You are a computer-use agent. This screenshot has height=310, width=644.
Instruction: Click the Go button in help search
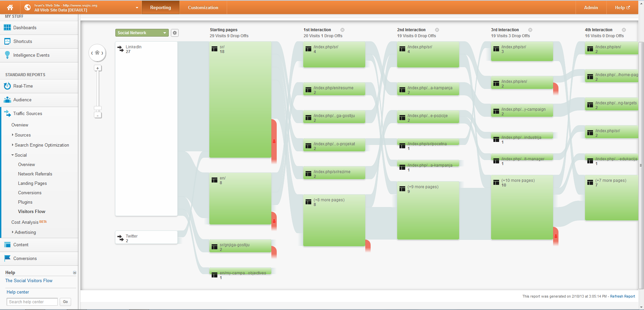65,302
